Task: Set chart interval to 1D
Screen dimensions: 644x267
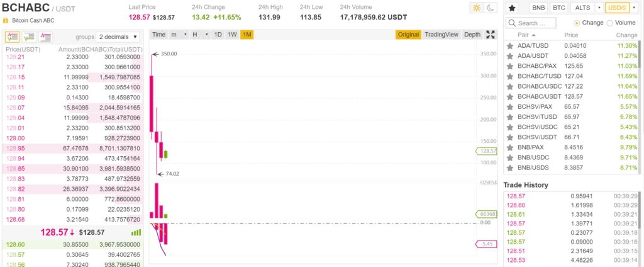Action: 218,35
